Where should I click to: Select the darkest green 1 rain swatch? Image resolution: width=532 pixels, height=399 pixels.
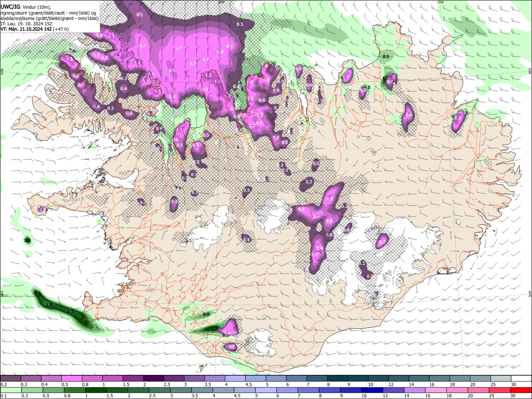pyautogui.click(x=96, y=390)
